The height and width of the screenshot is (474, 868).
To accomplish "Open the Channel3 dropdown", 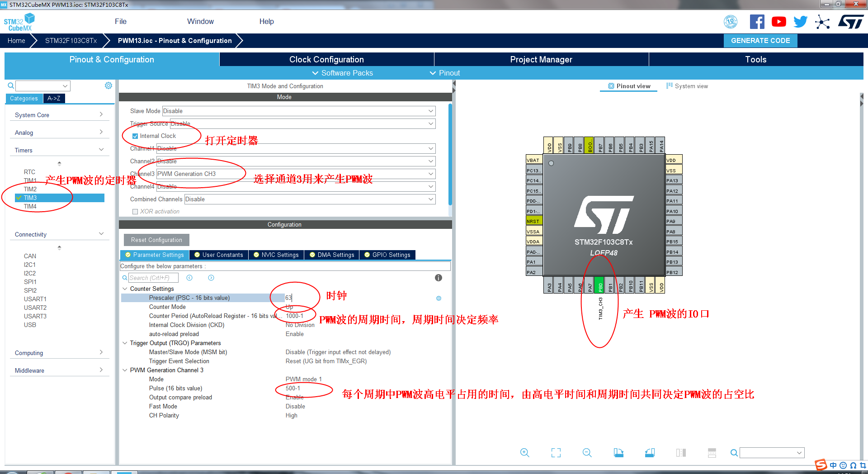I will point(431,174).
